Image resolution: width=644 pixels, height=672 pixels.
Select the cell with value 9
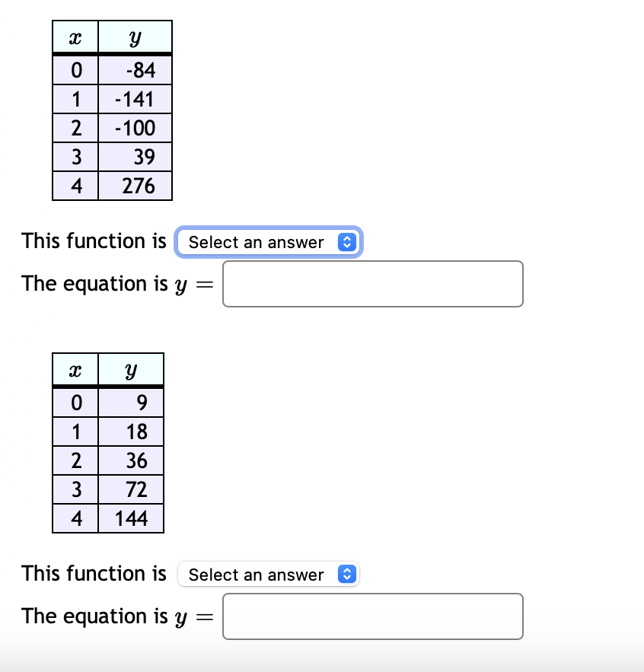point(131,403)
